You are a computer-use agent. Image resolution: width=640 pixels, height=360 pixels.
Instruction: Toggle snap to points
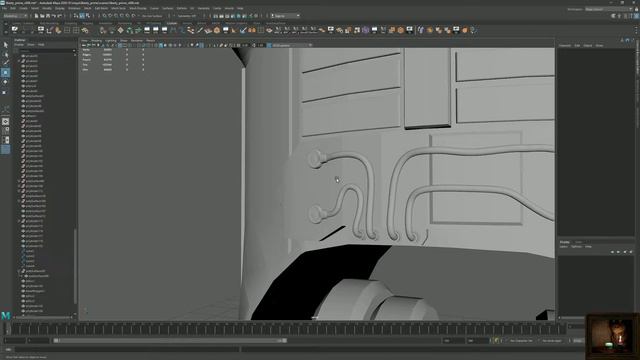coord(116,16)
